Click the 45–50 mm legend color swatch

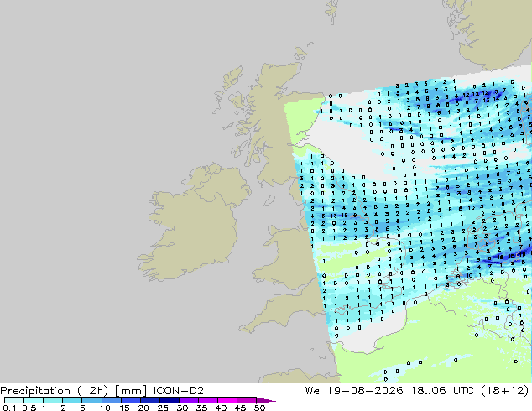247,400
